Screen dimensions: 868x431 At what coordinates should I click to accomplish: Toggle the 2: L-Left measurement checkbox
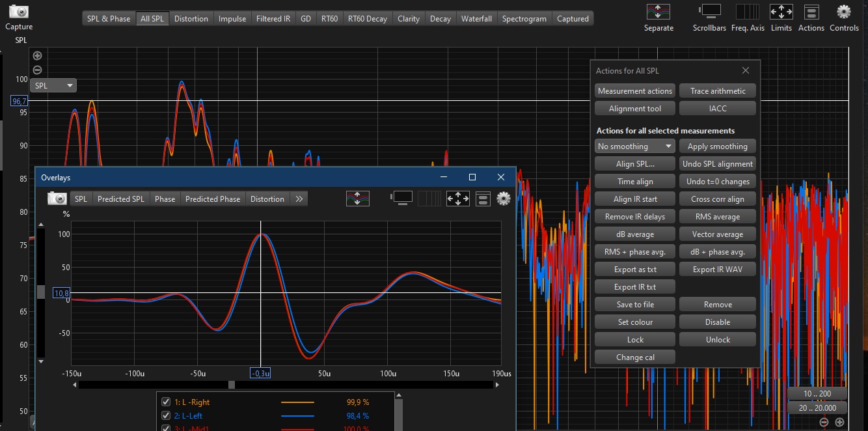[166, 416]
